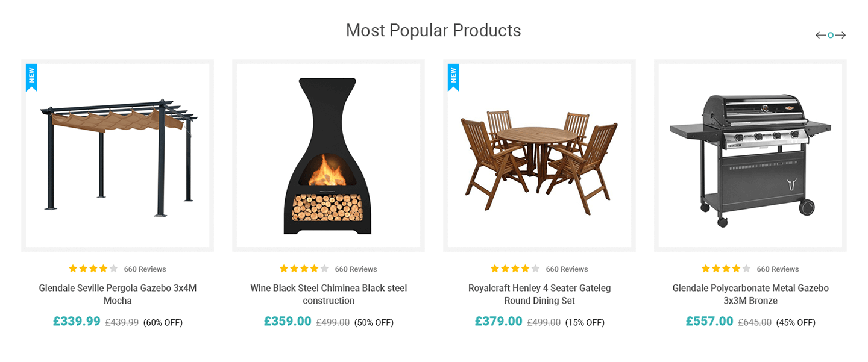Open Royalcraft Henley 4 Seater Gateleg link
868x362 pixels.
point(539,294)
